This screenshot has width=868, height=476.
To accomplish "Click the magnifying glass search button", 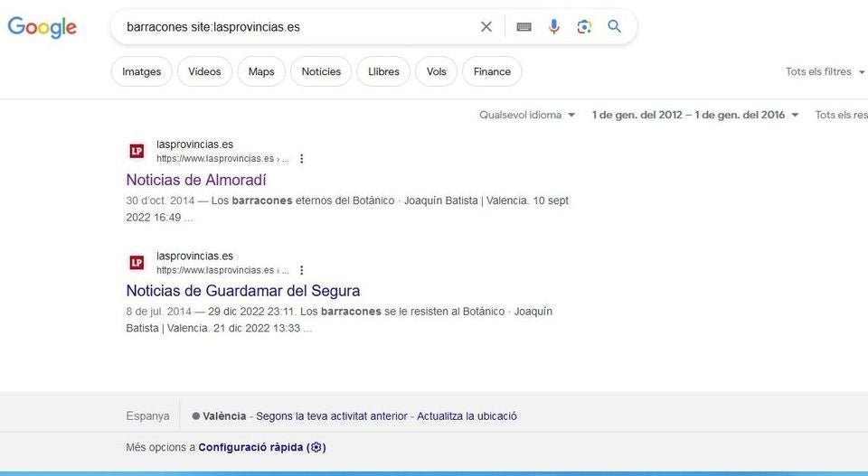I will [x=615, y=27].
